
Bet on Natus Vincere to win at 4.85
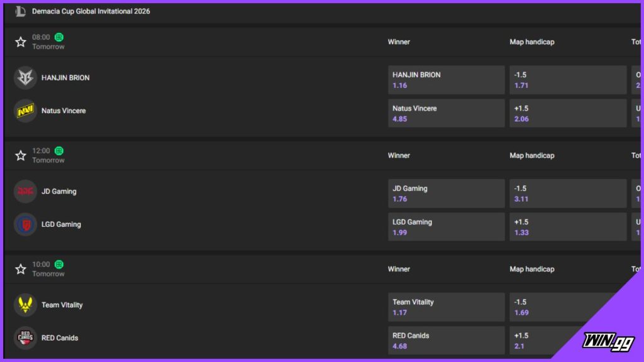click(x=447, y=113)
